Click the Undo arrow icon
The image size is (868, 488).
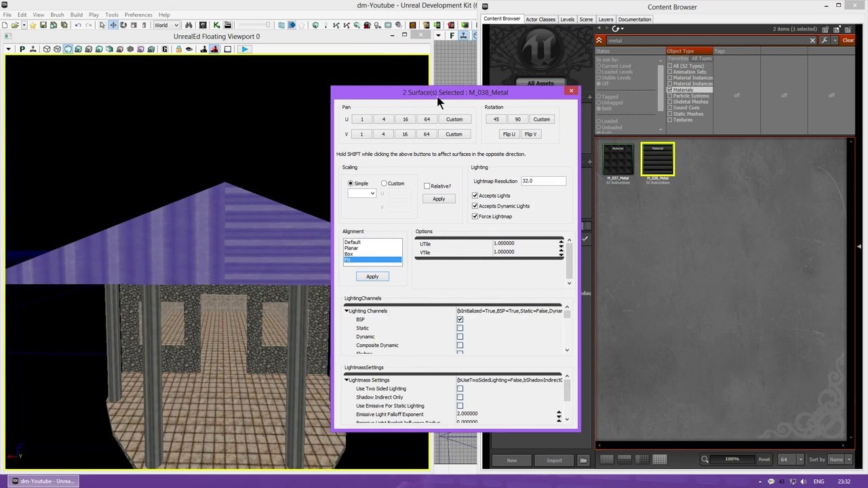coord(77,25)
